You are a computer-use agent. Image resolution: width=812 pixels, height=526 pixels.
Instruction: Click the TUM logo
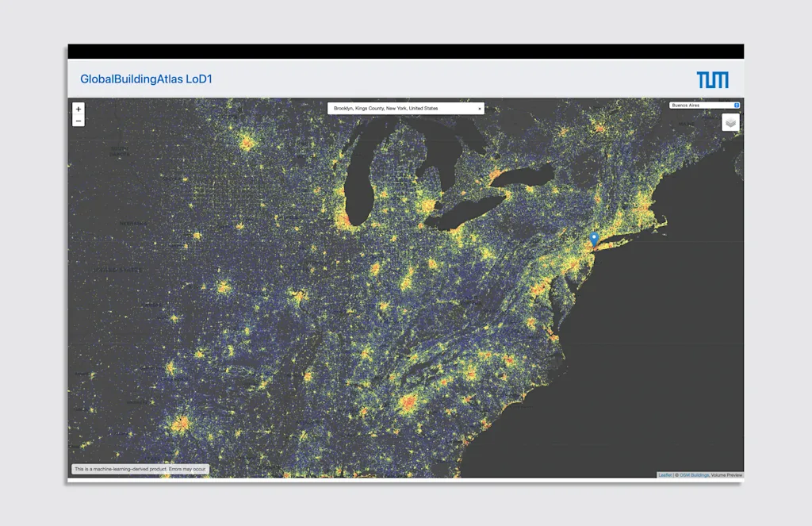712,79
